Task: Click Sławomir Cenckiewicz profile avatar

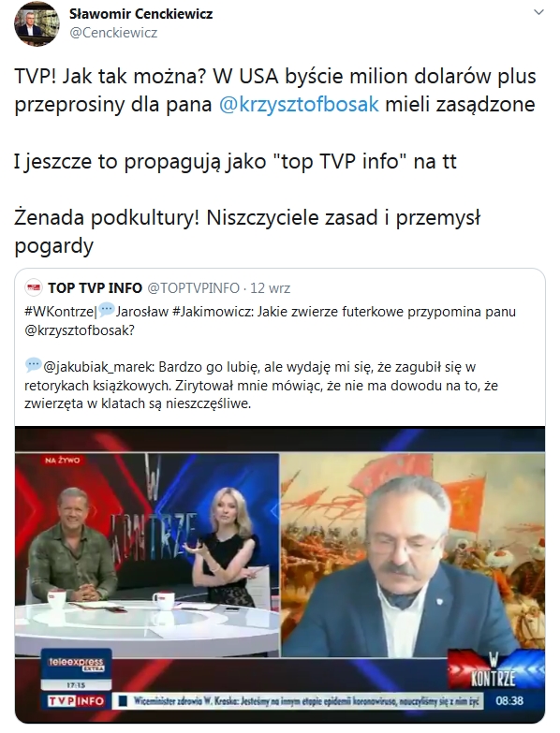Action: pos(37,23)
